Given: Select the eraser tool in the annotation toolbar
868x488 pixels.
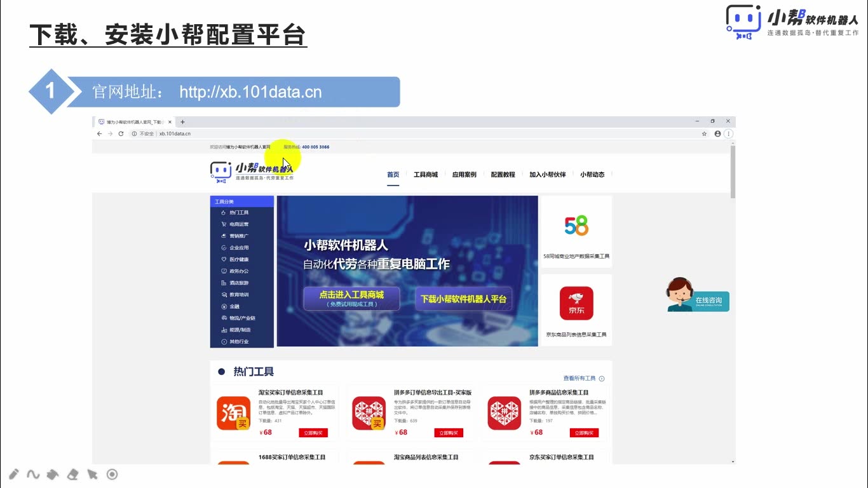Looking at the screenshot, I should (72, 473).
